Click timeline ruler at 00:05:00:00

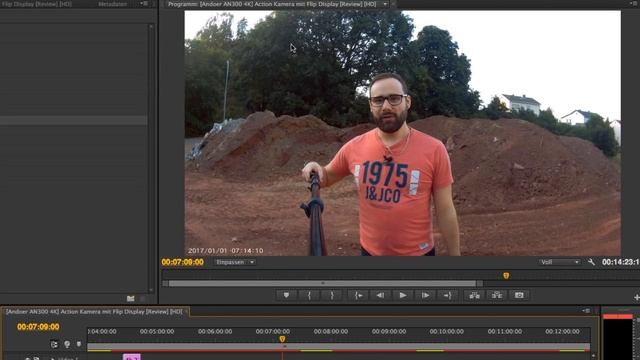pyautogui.click(x=157, y=331)
